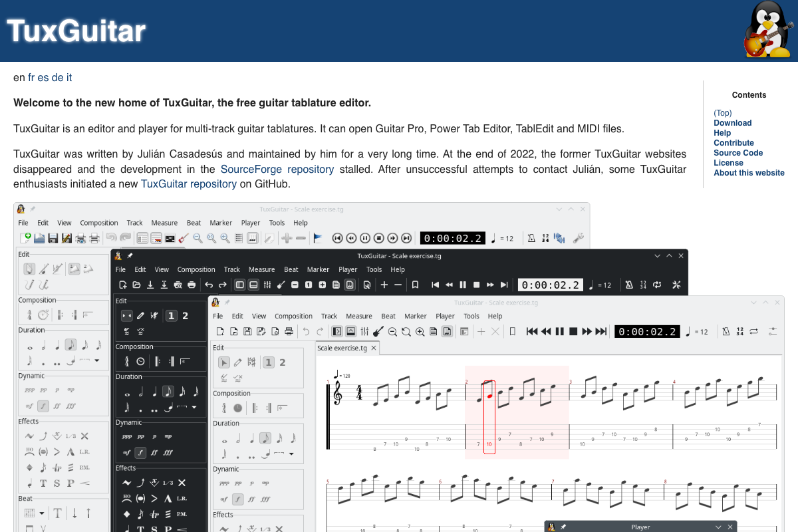
Task: Click the bookmark marker icon in dark window
Action: tap(415, 285)
